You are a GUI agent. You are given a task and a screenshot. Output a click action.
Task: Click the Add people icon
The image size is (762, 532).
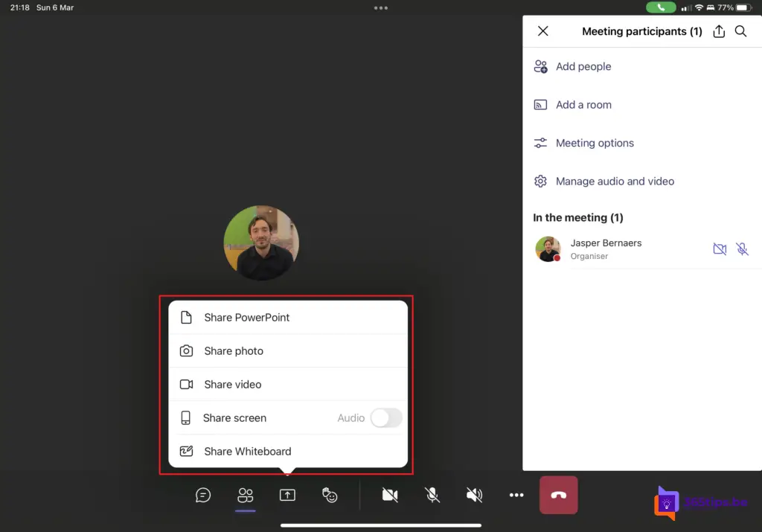(x=540, y=66)
